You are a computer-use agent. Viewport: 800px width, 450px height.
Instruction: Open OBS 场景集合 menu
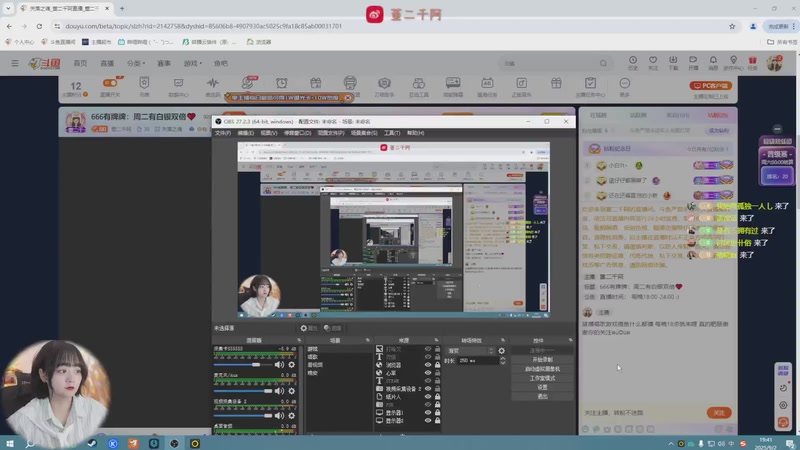pyautogui.click(x=364, y=133)
